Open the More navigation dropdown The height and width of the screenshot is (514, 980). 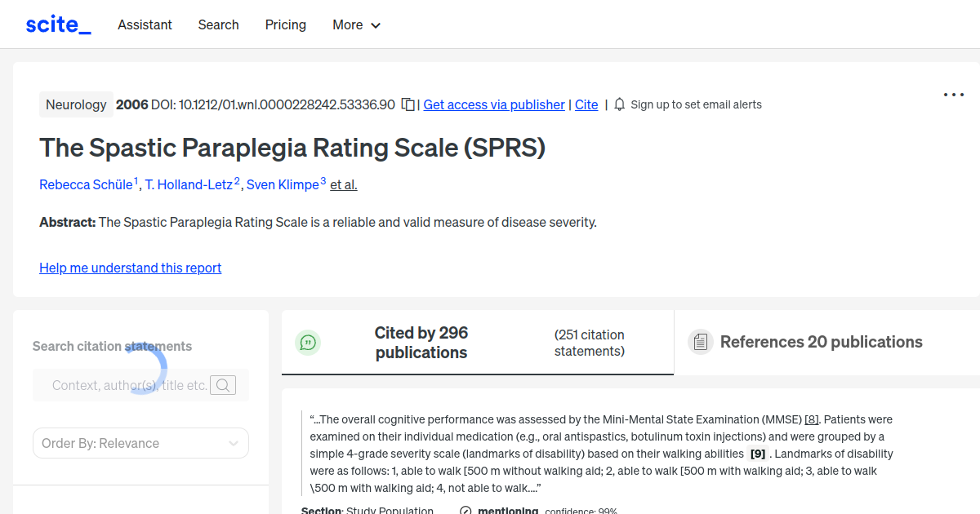coord(356,24)
